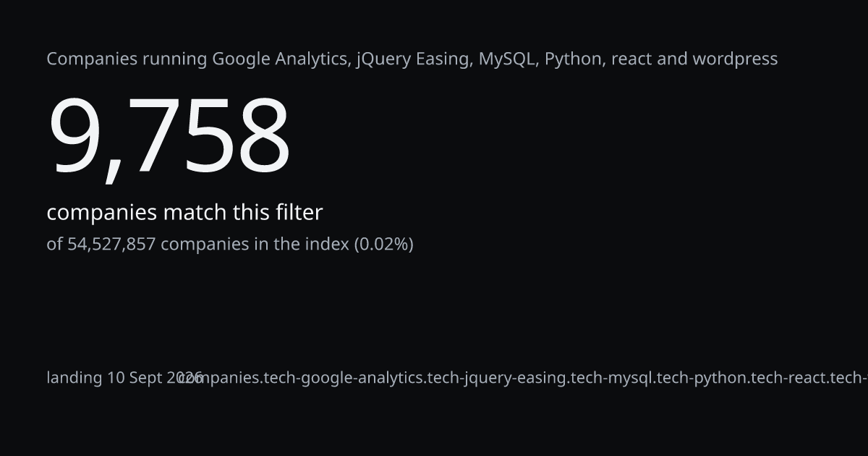Click 'tech-jquery-easing' in the footer slug
The image size is (868, 456).
click(x=497, y=378)
